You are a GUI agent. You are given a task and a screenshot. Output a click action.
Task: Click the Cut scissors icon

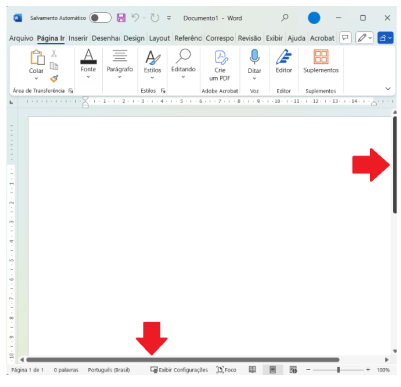54,53
